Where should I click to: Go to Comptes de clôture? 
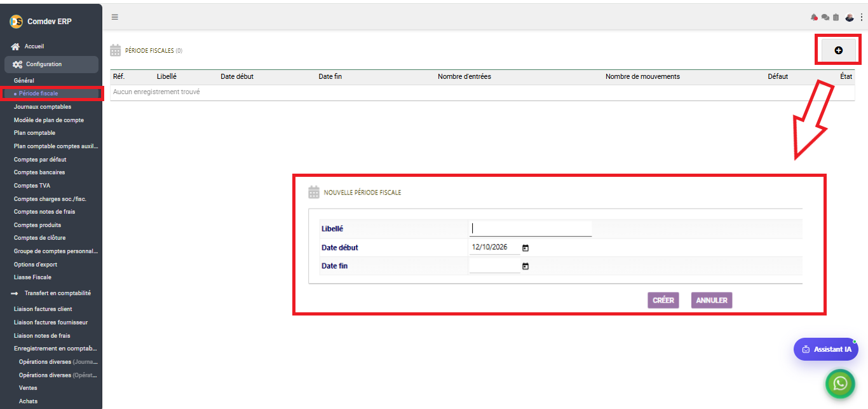40,238
